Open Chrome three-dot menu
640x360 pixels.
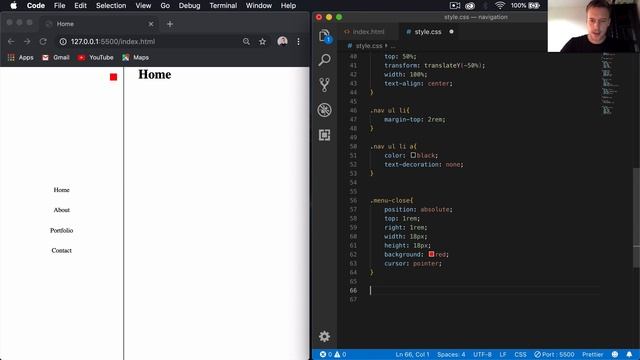click(x=298, y=42)
